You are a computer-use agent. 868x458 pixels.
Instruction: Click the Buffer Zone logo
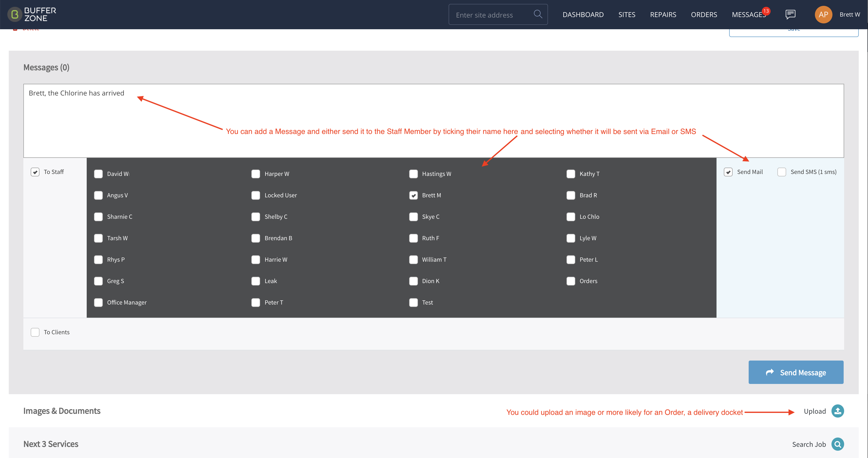(x=32, y=14)
